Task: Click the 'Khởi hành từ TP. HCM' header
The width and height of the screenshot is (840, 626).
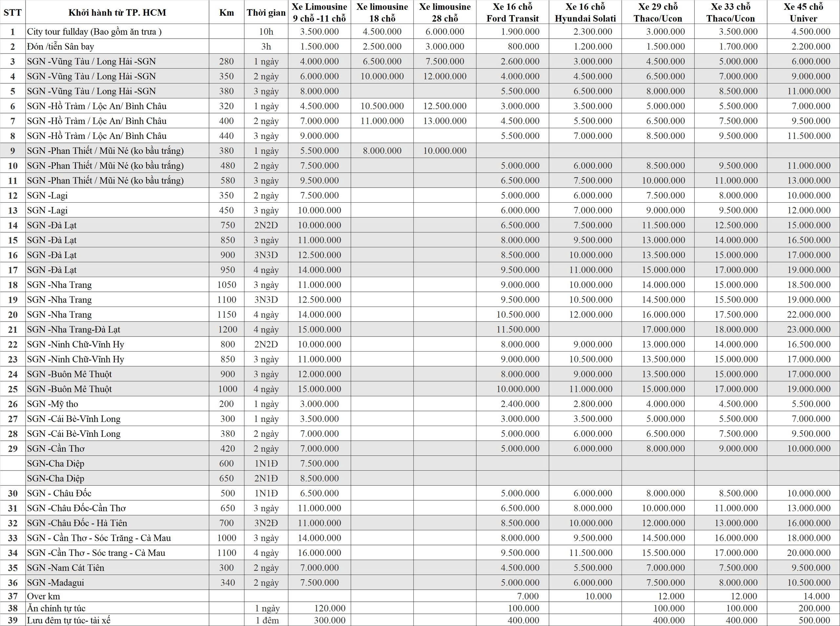Action: (x=117, y=12)
